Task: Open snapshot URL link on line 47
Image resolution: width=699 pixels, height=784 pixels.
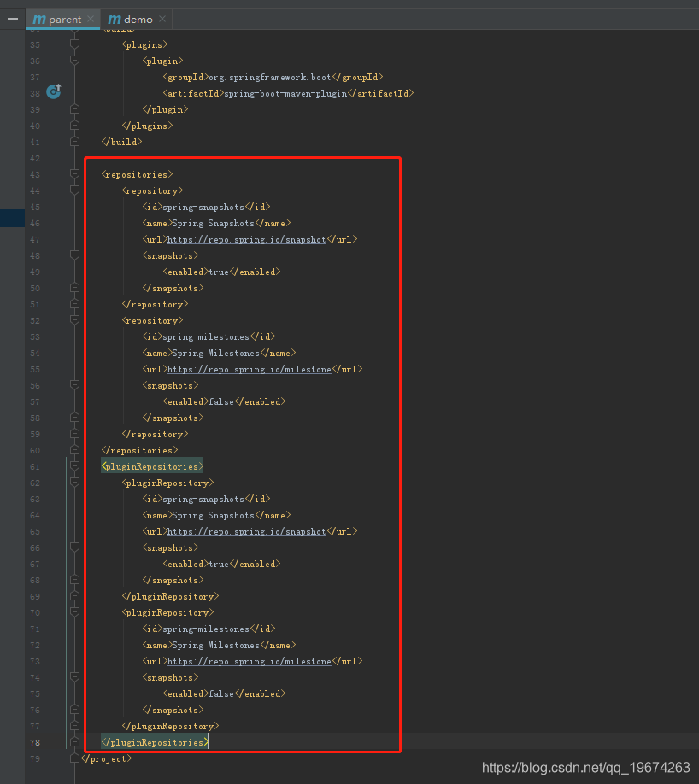Action: [x=246, y=239]
